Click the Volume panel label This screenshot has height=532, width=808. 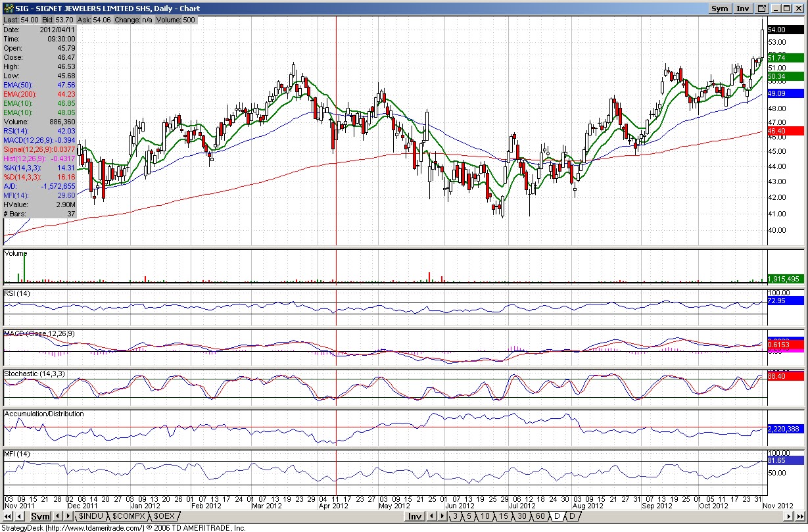[x=16, y=253]
